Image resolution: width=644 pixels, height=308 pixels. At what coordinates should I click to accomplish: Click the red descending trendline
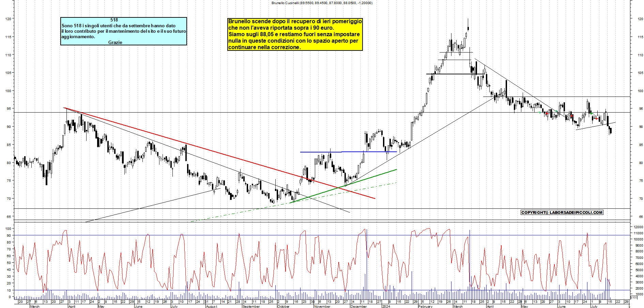click(220, 153)
